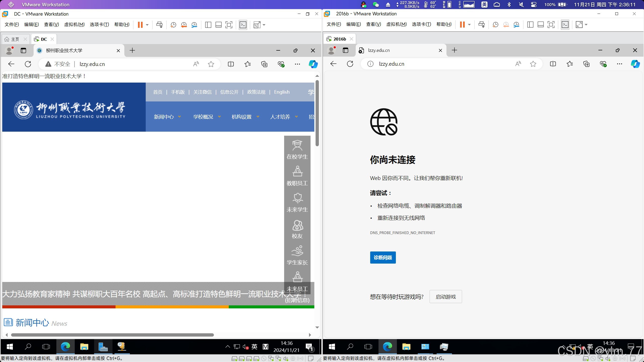The height and width of the screenshot is (362, 644).
Task: Open new browser tab in 2016b browser
Action: pos(454,50)
